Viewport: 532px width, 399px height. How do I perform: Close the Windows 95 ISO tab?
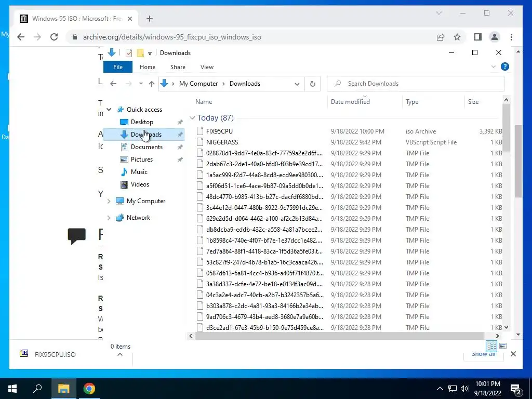pos(129,19)
